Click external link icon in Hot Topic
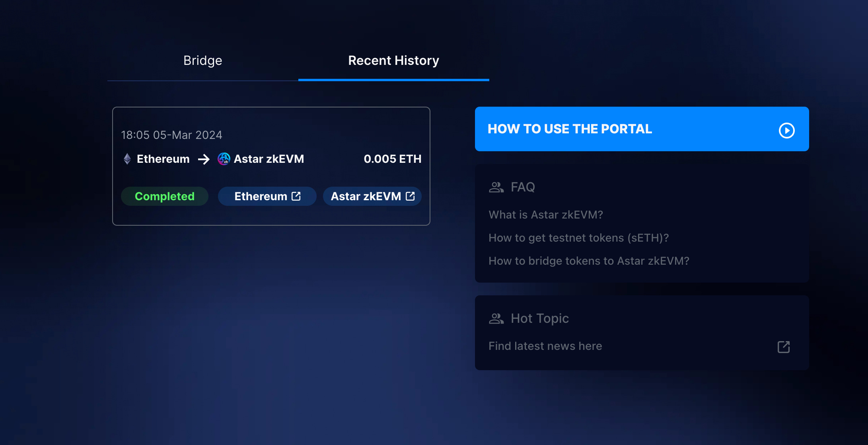Viewport: 868px width, 445px height. tap(784, 347)
